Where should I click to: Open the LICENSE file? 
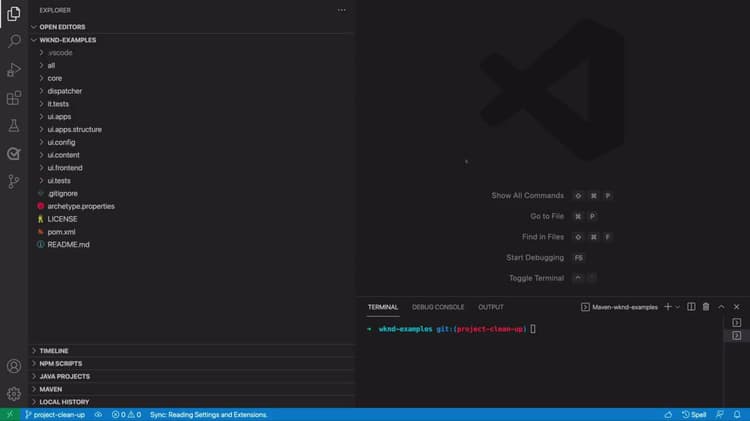[191, 219]
